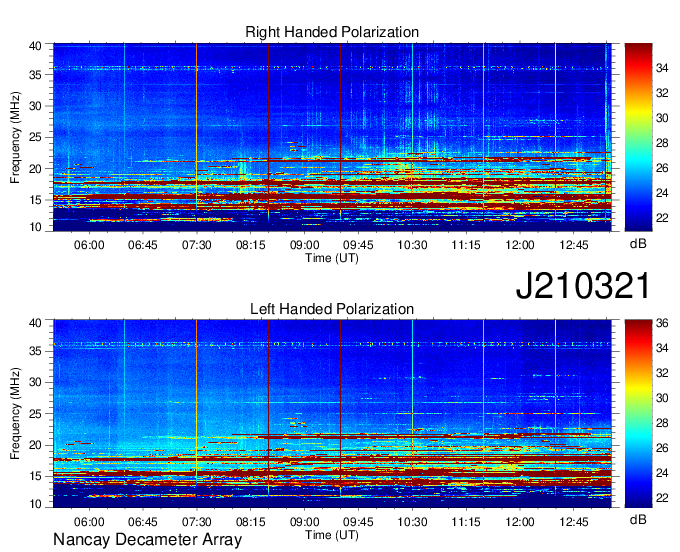Click the bottom panel's dB unit label

click(638, 519)
